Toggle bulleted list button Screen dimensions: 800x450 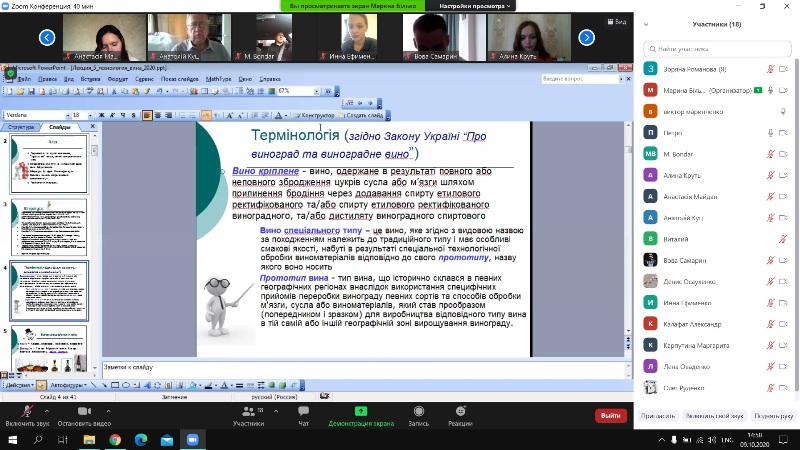click(x=193, y=115)
